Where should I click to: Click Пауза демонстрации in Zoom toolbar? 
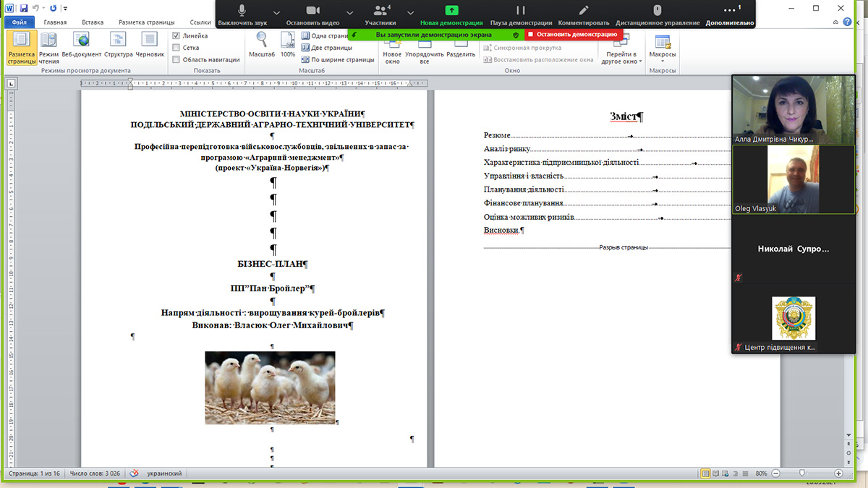tap(520, 14)
